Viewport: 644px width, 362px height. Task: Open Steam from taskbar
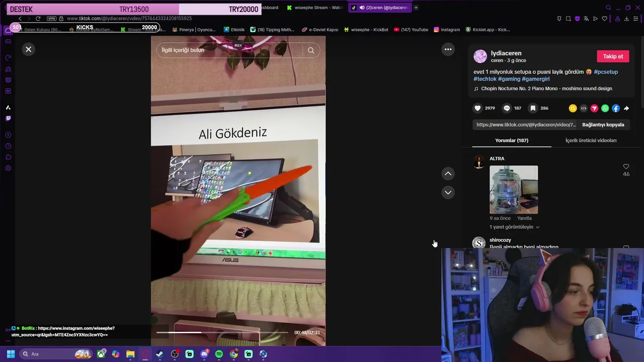coord(159,354)
